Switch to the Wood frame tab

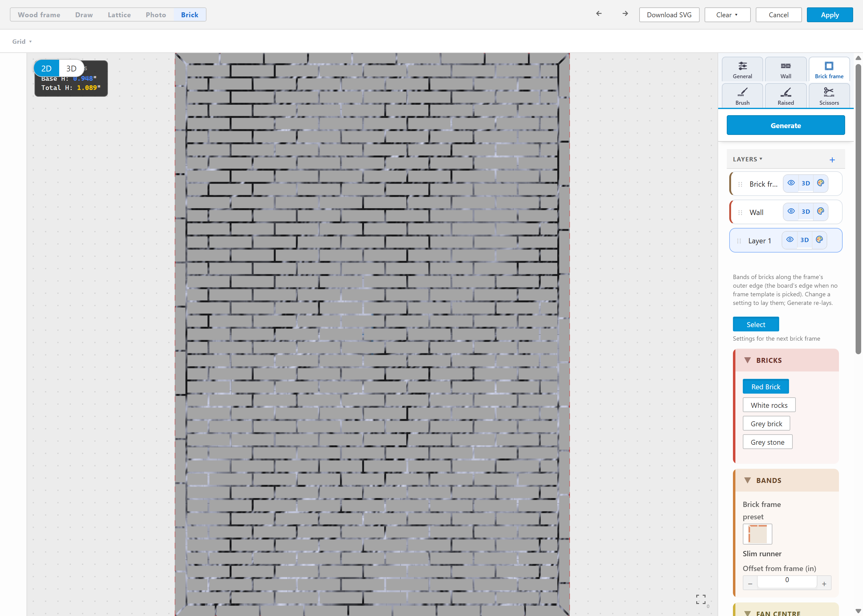[x=39, y=15]
